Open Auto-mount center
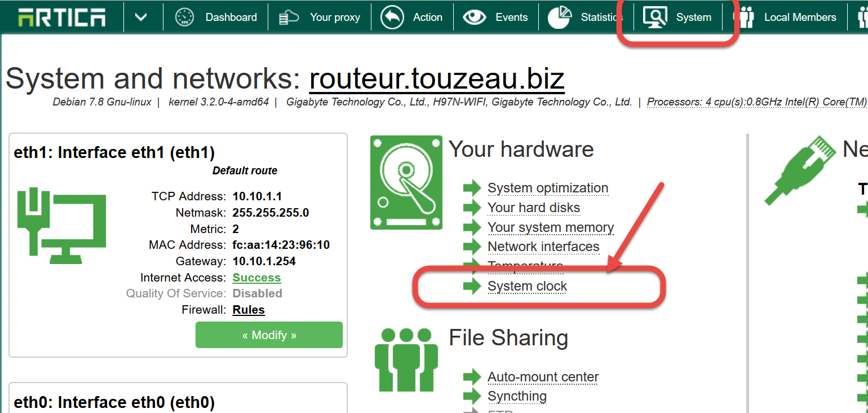Screen dimensions: 868x413 pos(543,377)
